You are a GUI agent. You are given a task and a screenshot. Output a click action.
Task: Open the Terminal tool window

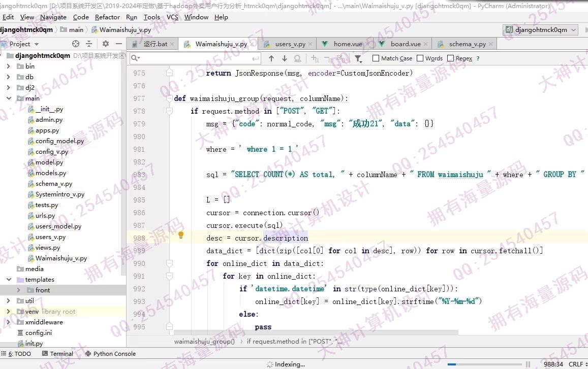(x=58, y=354)
